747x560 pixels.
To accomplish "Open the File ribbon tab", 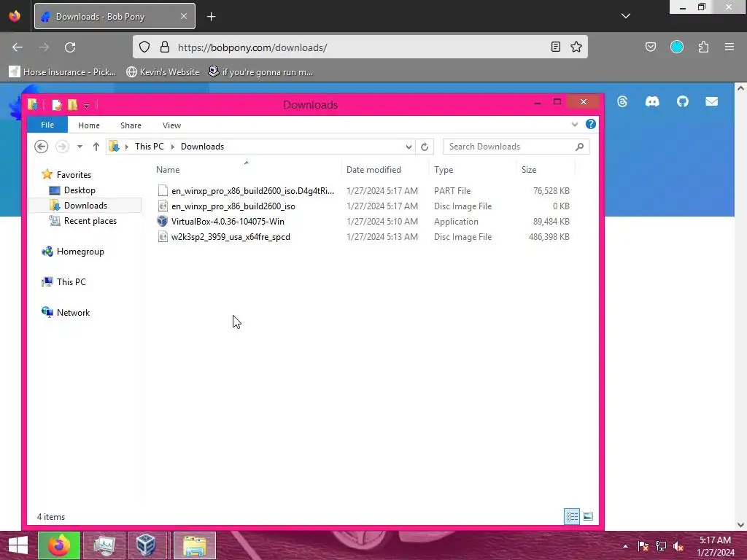I will click(47, 125).
